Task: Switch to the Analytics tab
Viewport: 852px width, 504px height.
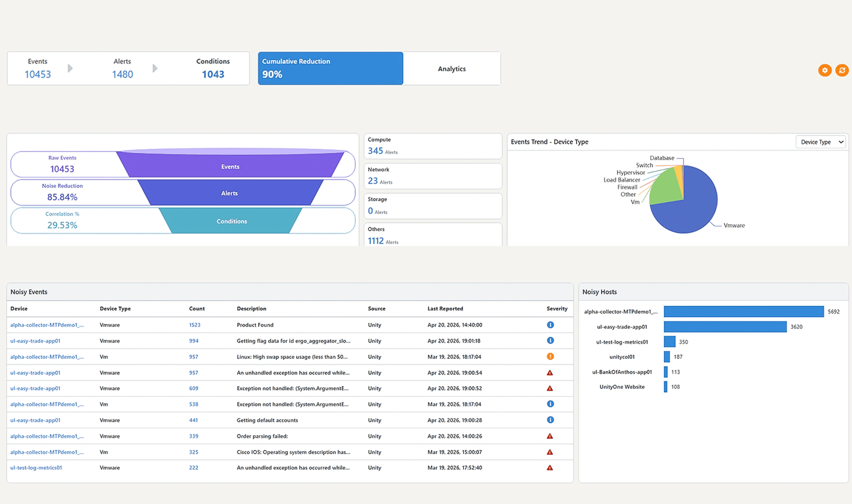Action: point(451,69)
